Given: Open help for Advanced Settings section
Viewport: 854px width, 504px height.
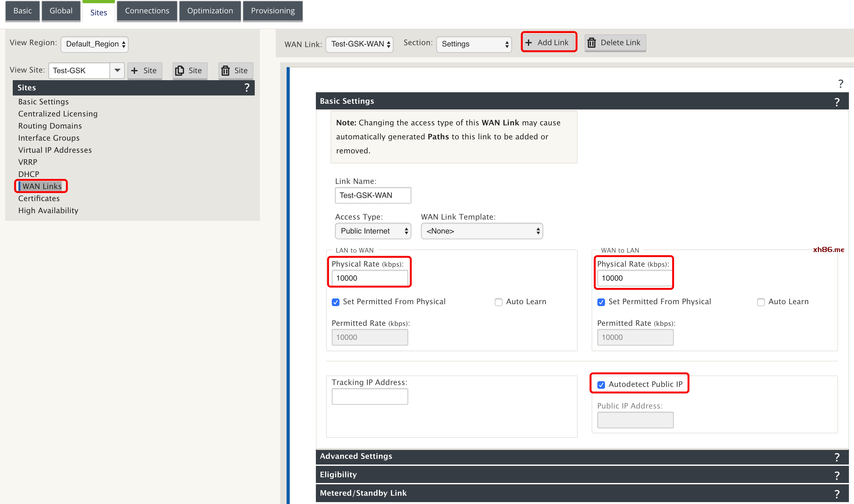Looking at the screenshot, I should (837, 457).
